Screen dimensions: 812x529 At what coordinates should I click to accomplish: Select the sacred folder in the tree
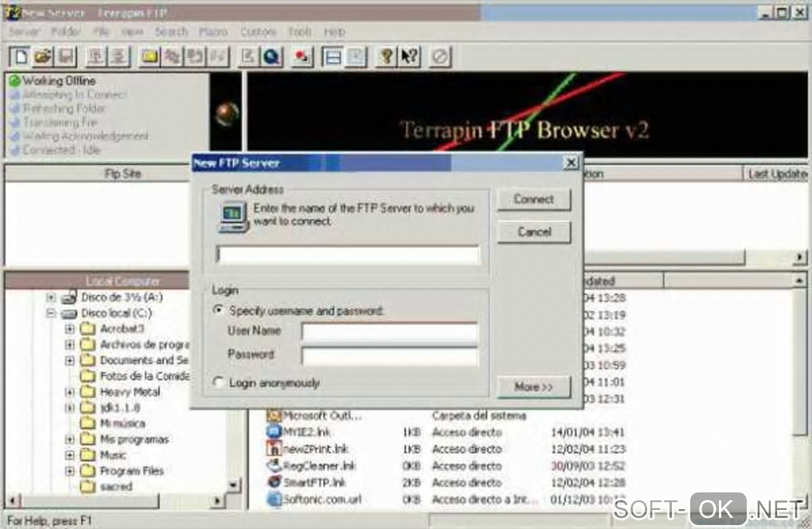click(x=116, y=487)
